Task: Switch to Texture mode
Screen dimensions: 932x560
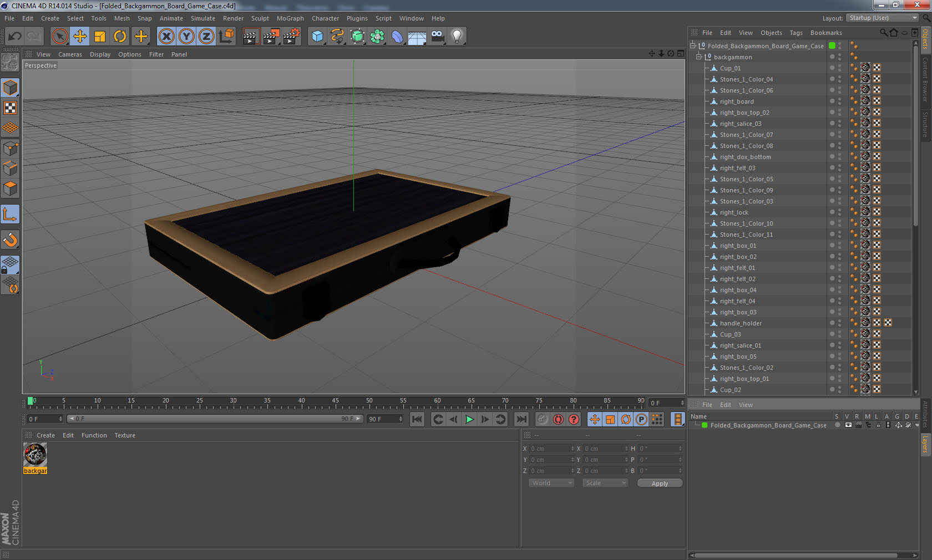Action: (11, 108)
